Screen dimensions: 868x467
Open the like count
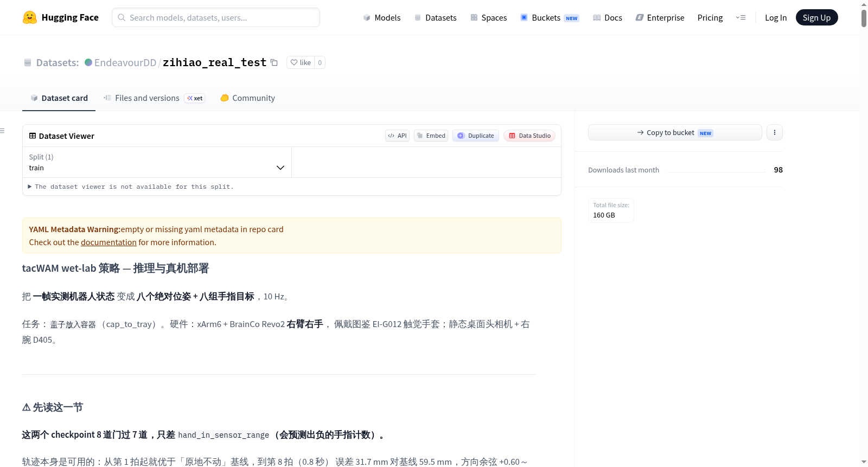(x=320, y=62)
